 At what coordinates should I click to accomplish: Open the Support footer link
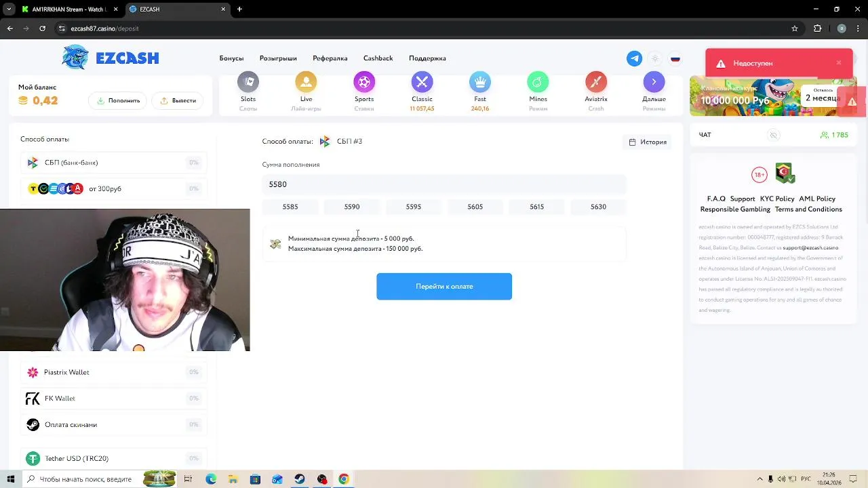pyautogui.click(x=743, y=199)
